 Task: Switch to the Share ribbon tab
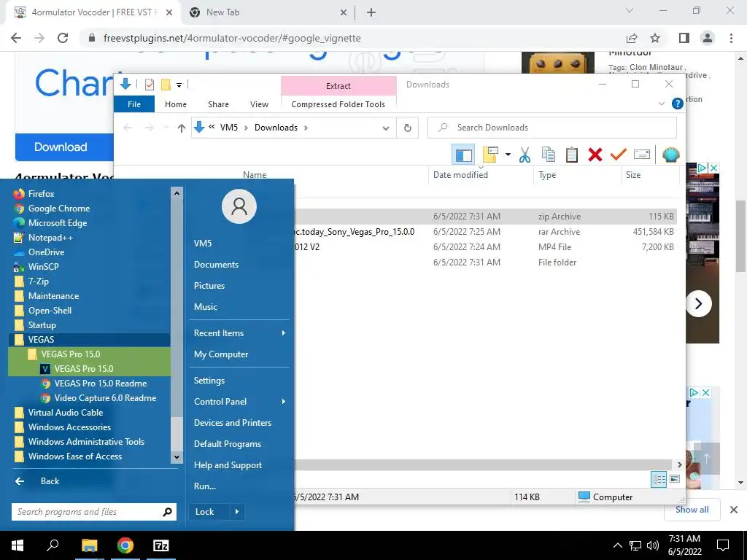(218, 104)
